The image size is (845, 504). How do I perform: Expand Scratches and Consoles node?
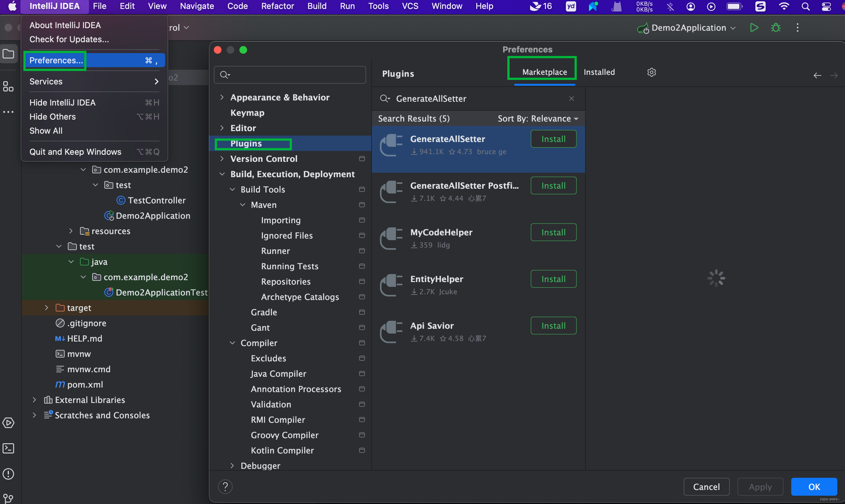click(34, 415)
